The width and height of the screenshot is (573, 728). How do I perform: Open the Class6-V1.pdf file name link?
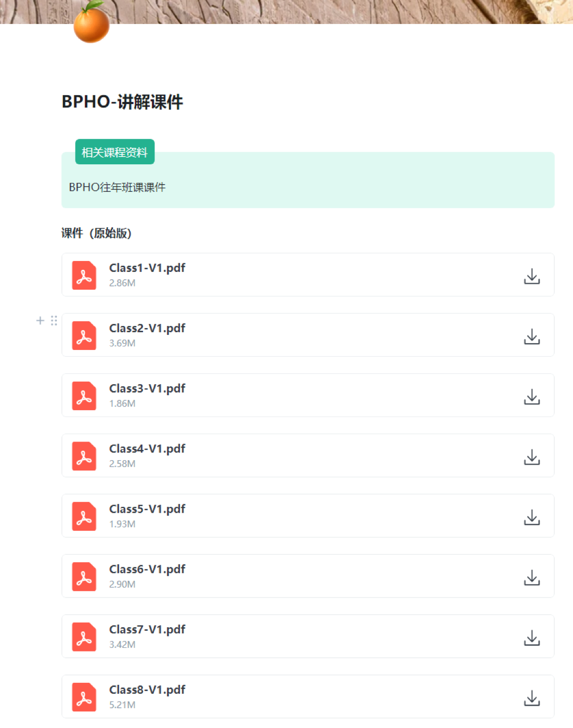click(147, 569)
